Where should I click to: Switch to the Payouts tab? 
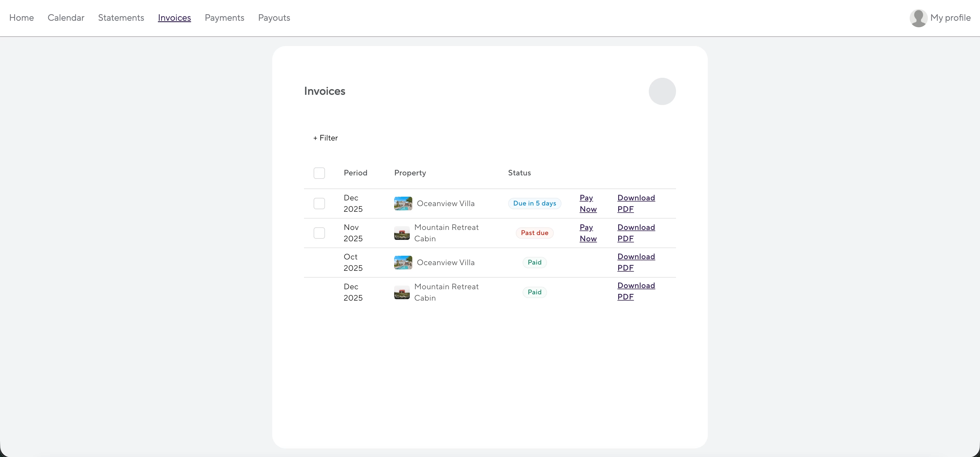click(x=274, y=18)
